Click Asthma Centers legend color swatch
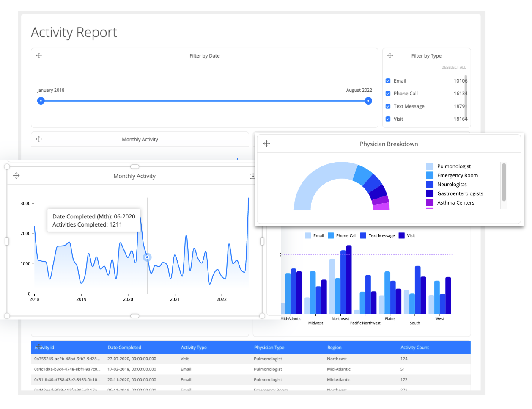Viewport: 532px width, 409px height. tap(430, 202)
